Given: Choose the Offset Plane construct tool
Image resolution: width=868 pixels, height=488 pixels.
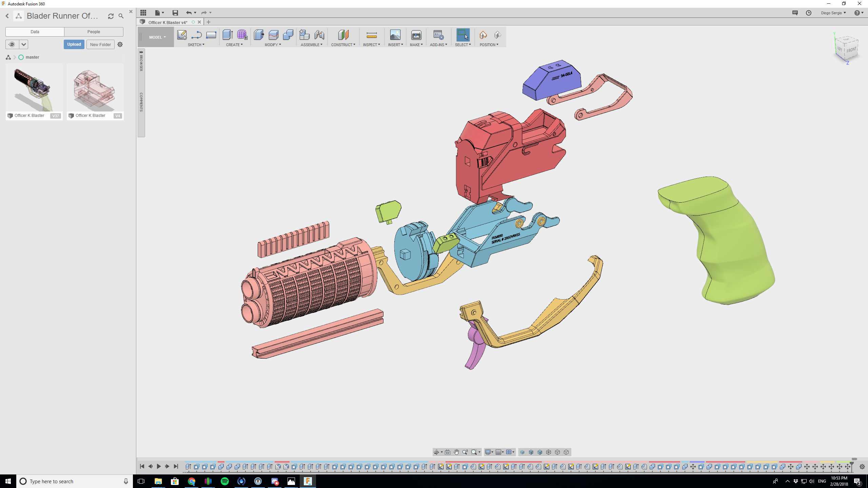Looking at the screenshot, I should pos(343,35).
